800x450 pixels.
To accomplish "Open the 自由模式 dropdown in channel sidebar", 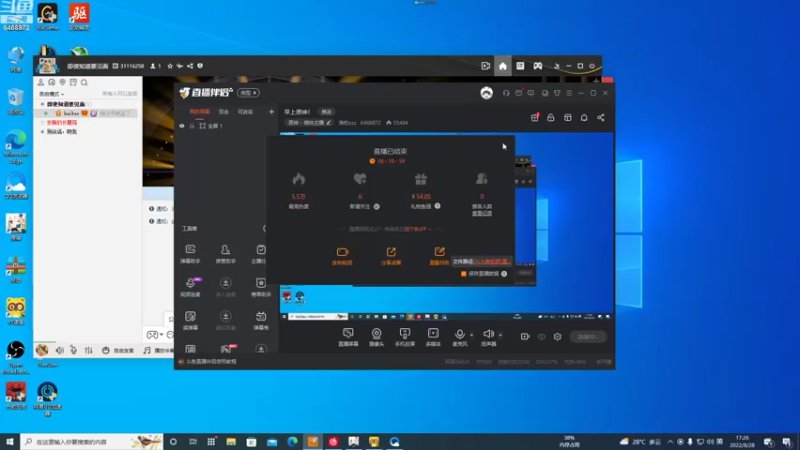I will (x=52, y=94).
